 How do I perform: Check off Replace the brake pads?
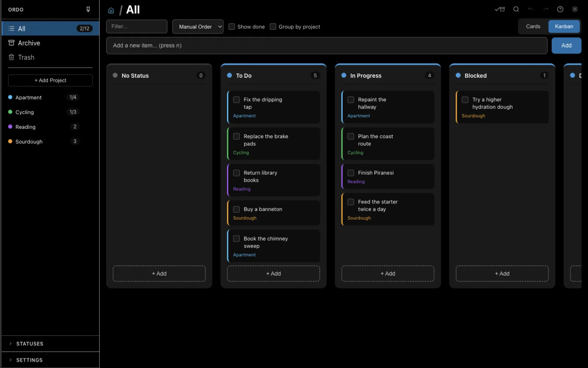[x=236, y=136]
